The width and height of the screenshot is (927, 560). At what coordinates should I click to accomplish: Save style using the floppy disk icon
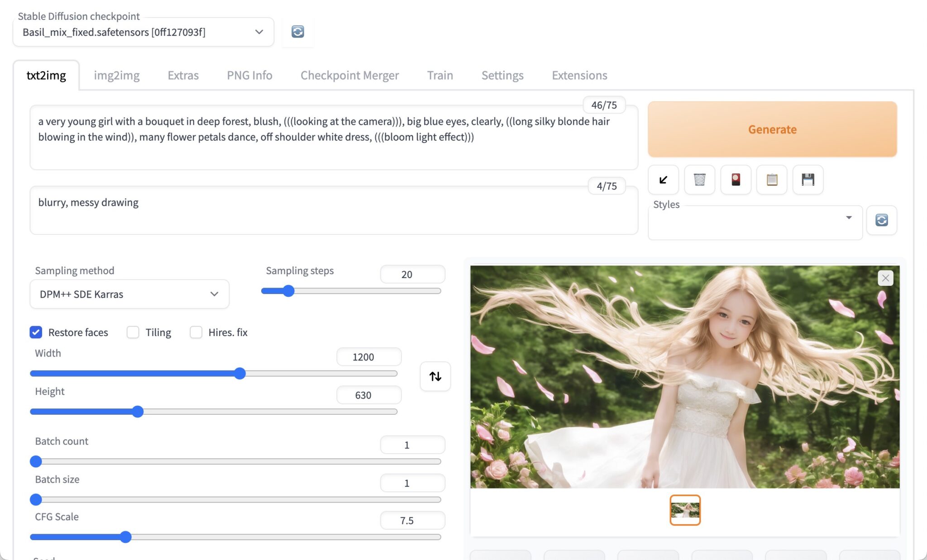coord(808,180)
